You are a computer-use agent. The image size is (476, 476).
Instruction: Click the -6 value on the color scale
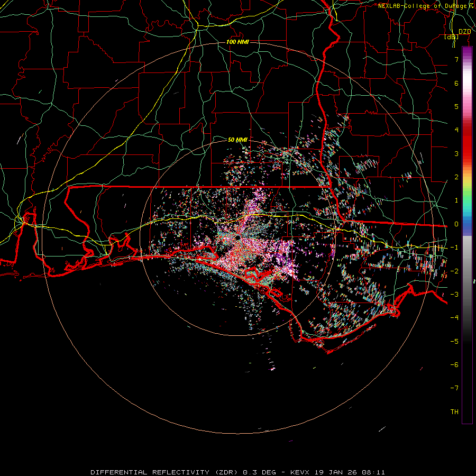(x=454, y=365)
